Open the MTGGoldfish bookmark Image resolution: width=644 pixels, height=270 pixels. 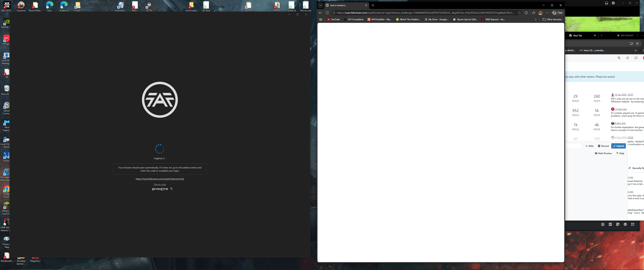(x=379, y=19)
